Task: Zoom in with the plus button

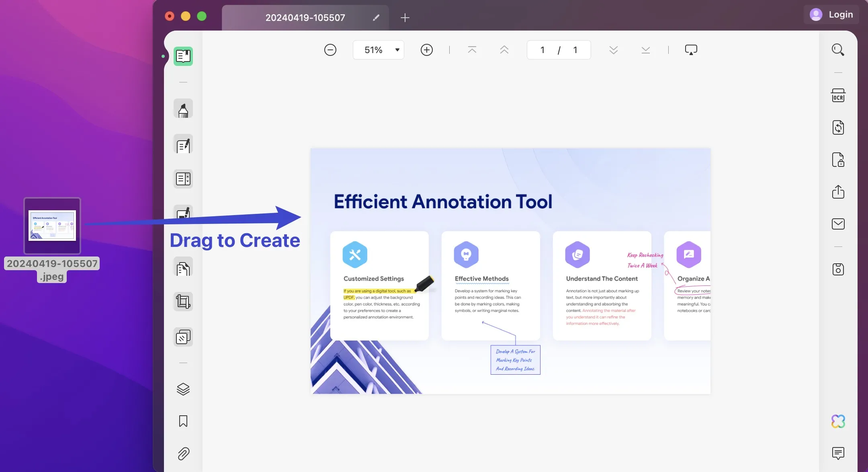Action: tap(427, 50)
